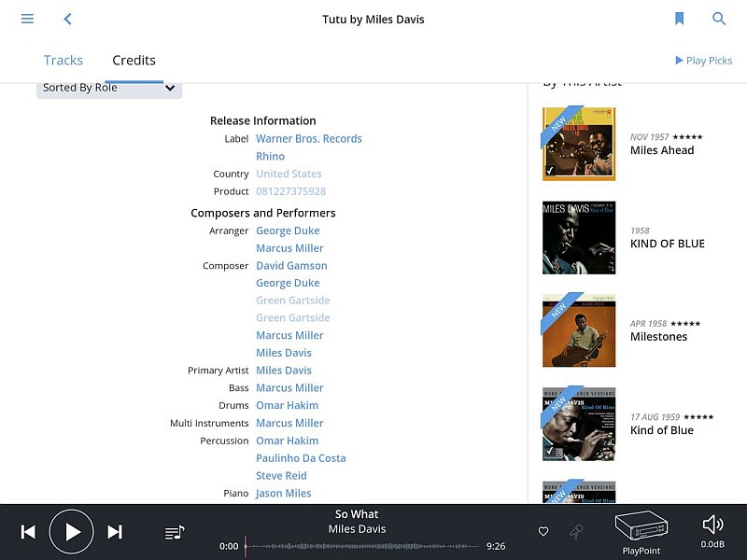The width and height of the screenshot is (747, 560).
Task: Open bookmarks with the bookmark icon
Action: tap(680, 19)
